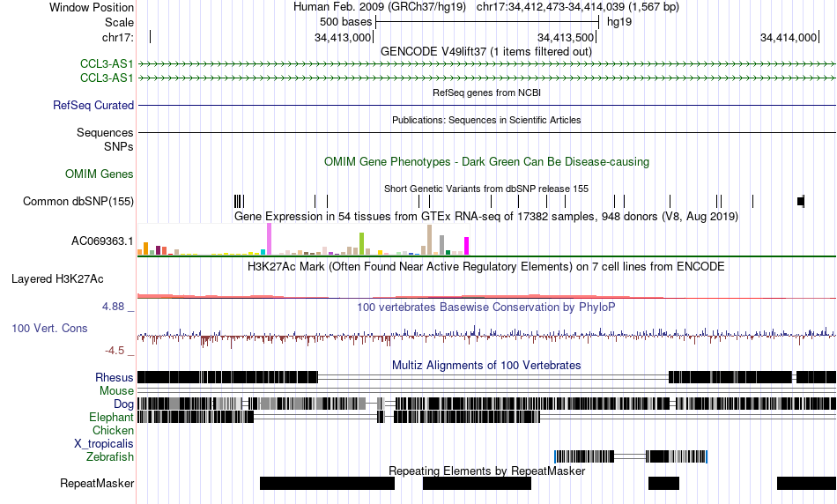Click the longest RepeatMasker block
837x504 pixels.
point(327,483)
